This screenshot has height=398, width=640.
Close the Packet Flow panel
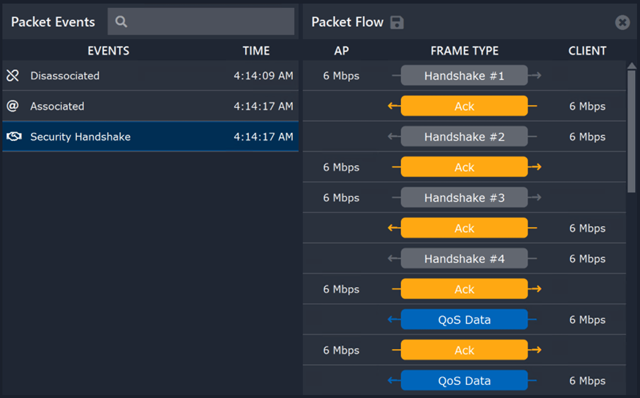click(x=622, y=22)
